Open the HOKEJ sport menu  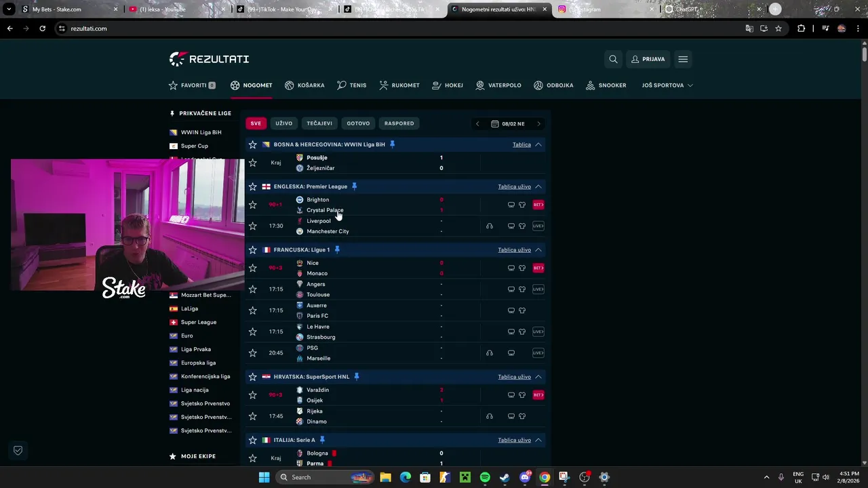(x=448, y=85)
